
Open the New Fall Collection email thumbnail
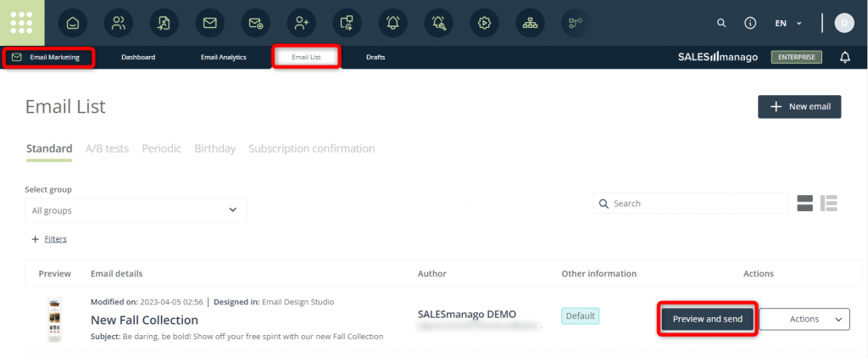[x=55, y=319]
